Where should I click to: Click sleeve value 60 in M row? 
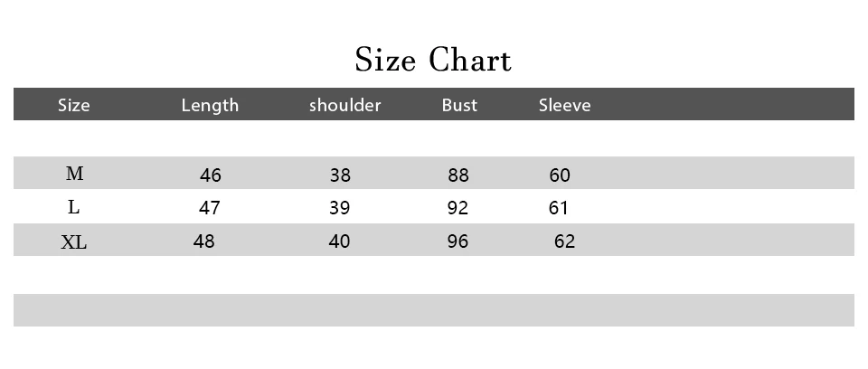coord(560,175)
